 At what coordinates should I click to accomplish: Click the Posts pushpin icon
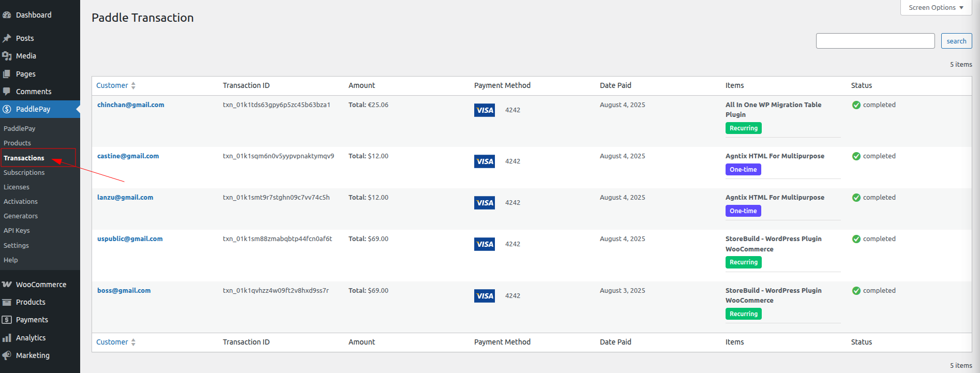tap(7, 38)
